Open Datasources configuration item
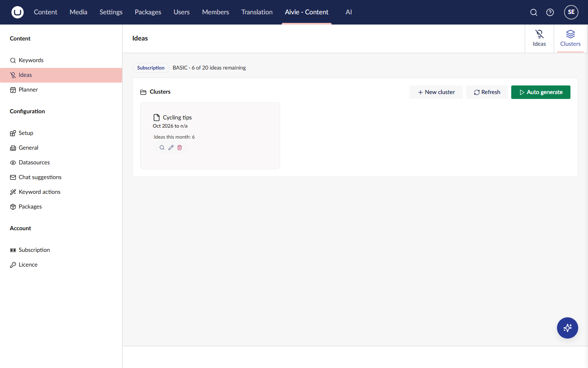588x368 pixels. [x=61, y=162]
